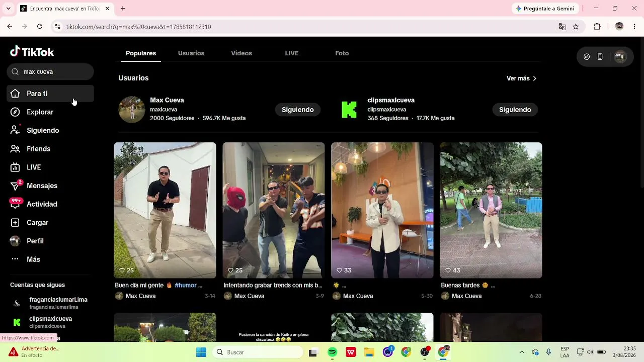
Task: Play the 'Buen día mi gente' video
Action: pos(165,210)
